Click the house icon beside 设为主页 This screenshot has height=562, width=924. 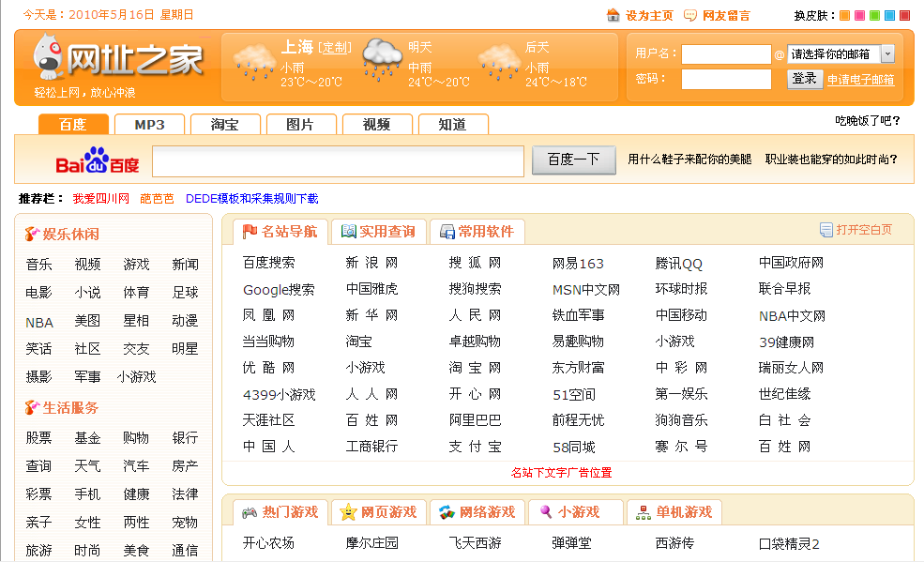pyautogui.click(x=613, y=15)
